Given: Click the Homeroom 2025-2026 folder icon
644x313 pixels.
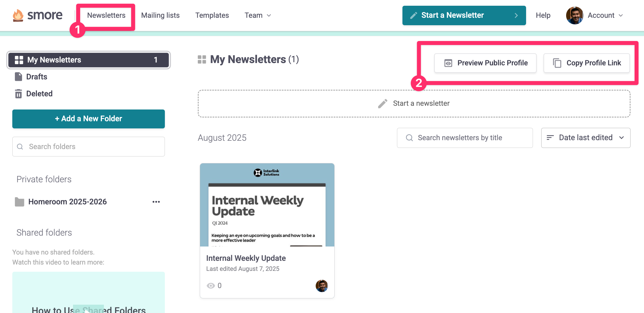Looking at the screenshot, I should pos(19,202).
